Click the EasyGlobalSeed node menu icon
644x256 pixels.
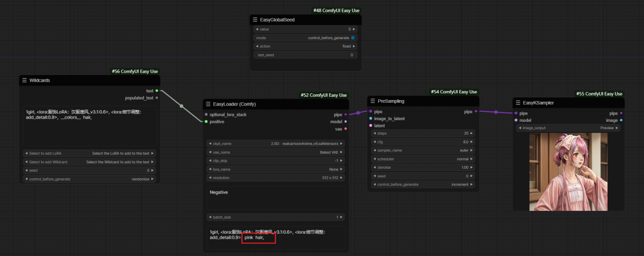tap(255, 20)
